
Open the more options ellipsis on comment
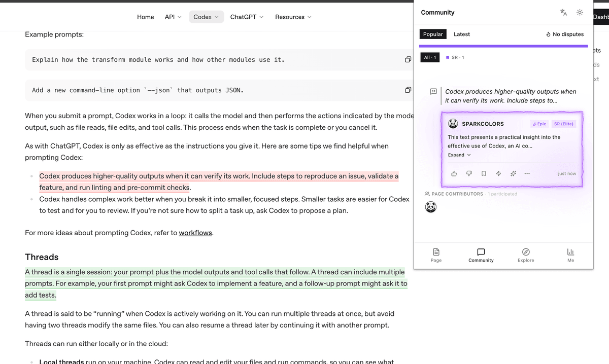527,173
